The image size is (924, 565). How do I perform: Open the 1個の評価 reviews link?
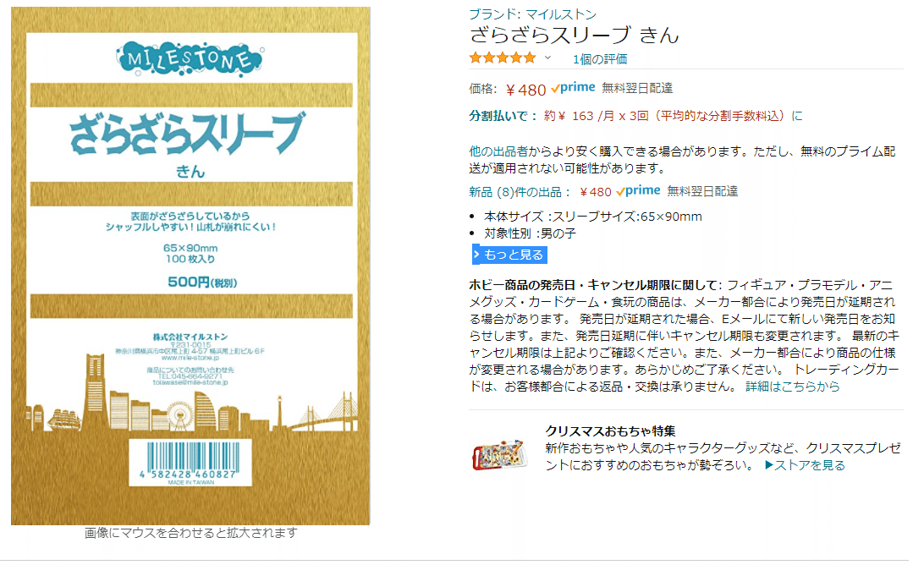pos(600,59)
